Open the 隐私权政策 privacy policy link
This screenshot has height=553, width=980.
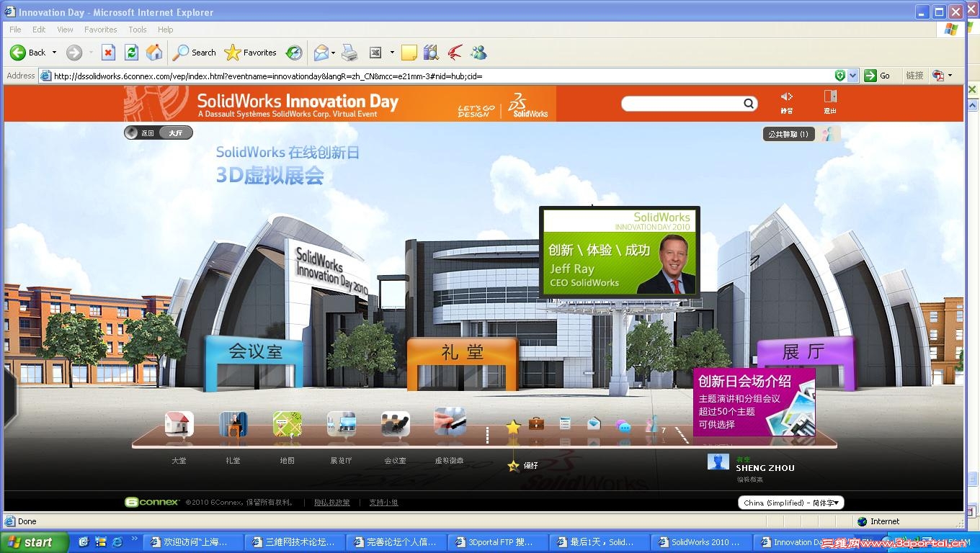click(332, 503)
